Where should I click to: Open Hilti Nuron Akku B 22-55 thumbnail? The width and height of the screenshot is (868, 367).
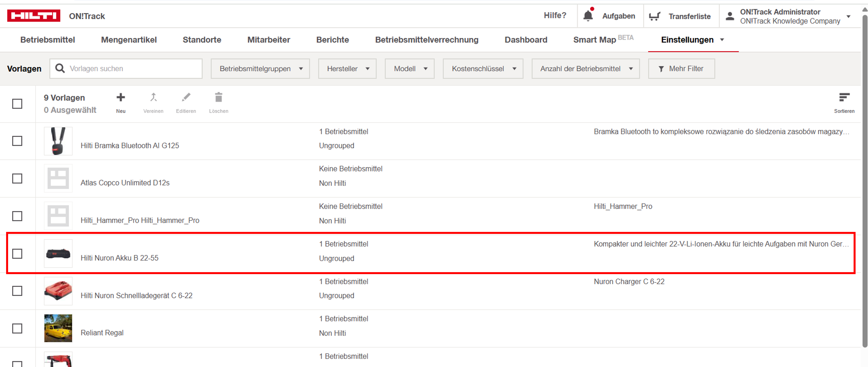(x=58, y=254)
